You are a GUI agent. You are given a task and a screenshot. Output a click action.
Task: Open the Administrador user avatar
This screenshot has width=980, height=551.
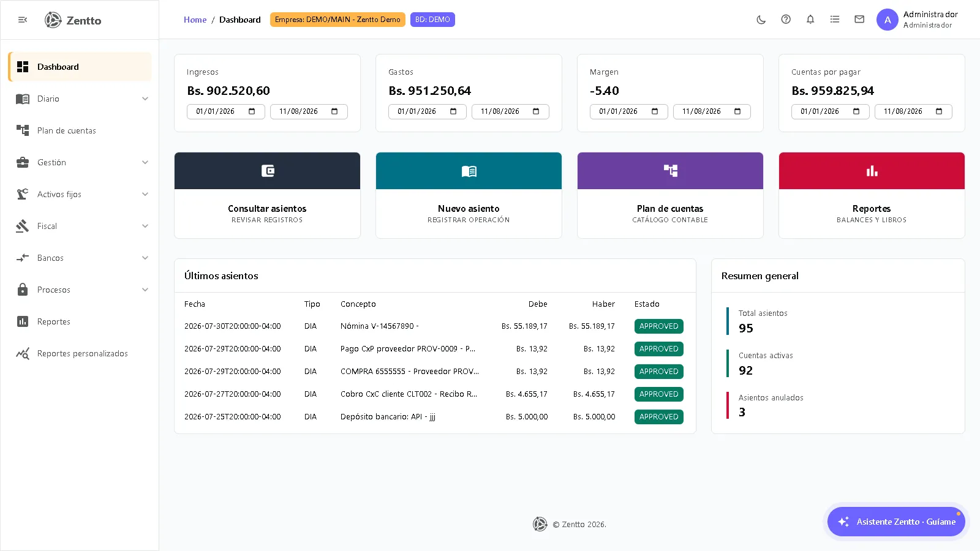[x=888, y=20]
